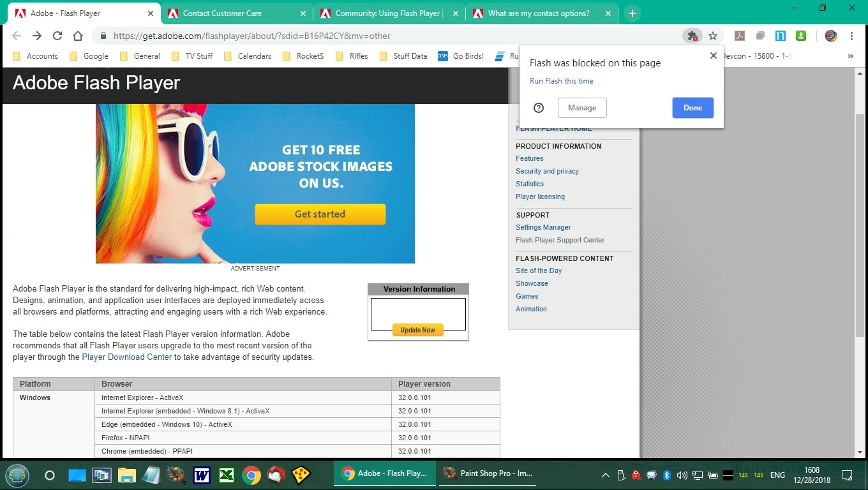Click the Bluetooth tray icon
Screen dimensions: 868x490
pyautogui.click(x=667, y=475)
